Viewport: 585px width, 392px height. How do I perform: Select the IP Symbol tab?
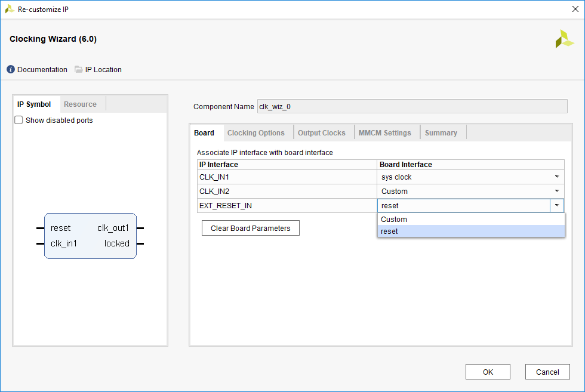click(34, 104)
